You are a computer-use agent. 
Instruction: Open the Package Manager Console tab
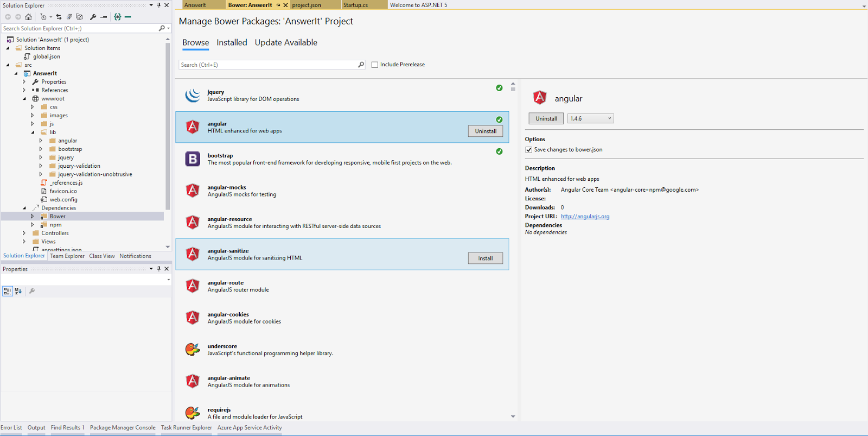click(123, 428)
